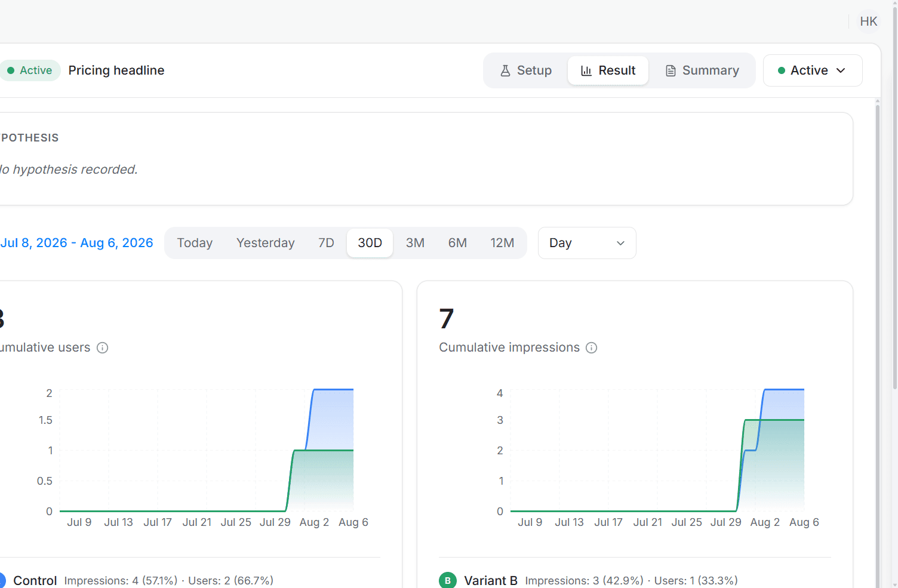Image resolution: width=898 pixels, height=588 pixels.
Task: Open the Jul 8 – Aug 6 date range picker
Action: point(76,243)
